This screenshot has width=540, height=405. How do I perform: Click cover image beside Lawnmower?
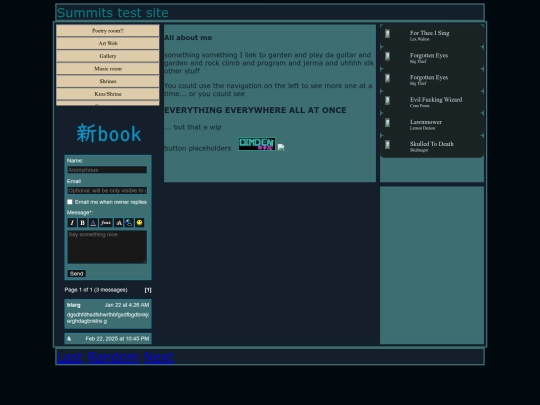[387, 123]
